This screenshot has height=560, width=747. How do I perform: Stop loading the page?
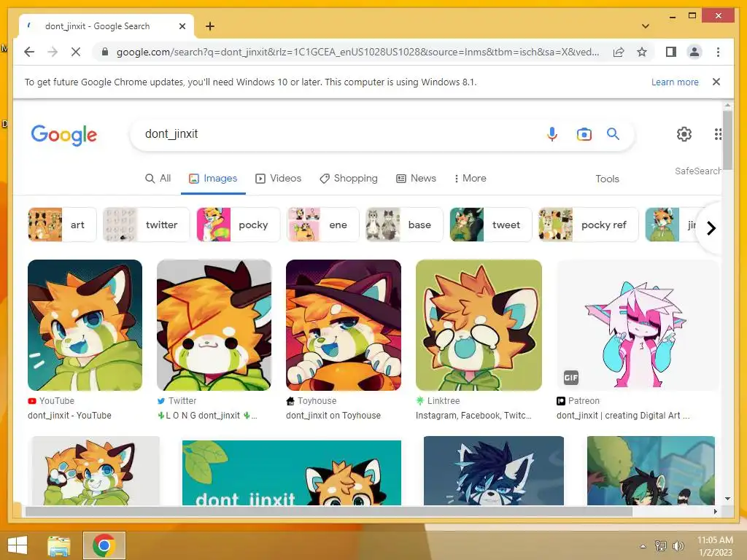[x=76, y=52]
